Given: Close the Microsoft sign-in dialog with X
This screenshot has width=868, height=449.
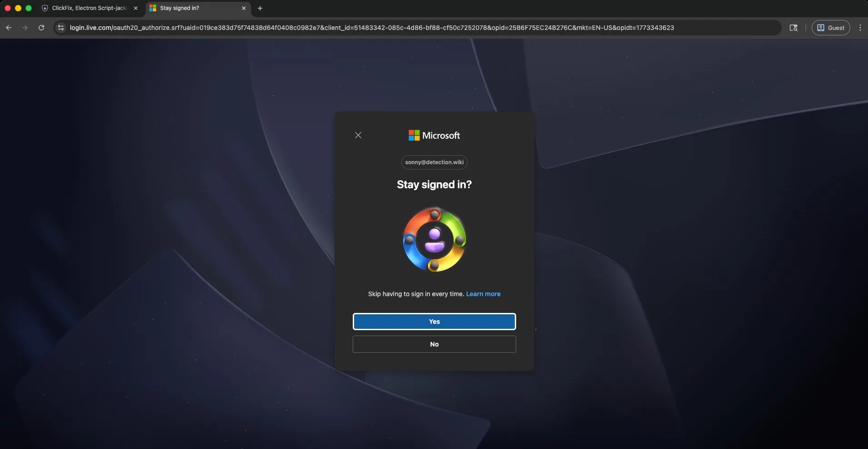Looking at the screenshot, I should point(358,135).
